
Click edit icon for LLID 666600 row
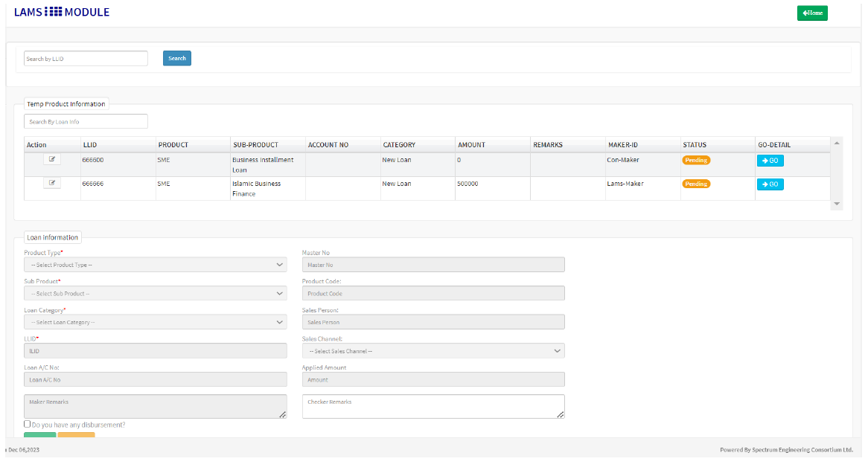pyautogui.click(x=52, y=159)
